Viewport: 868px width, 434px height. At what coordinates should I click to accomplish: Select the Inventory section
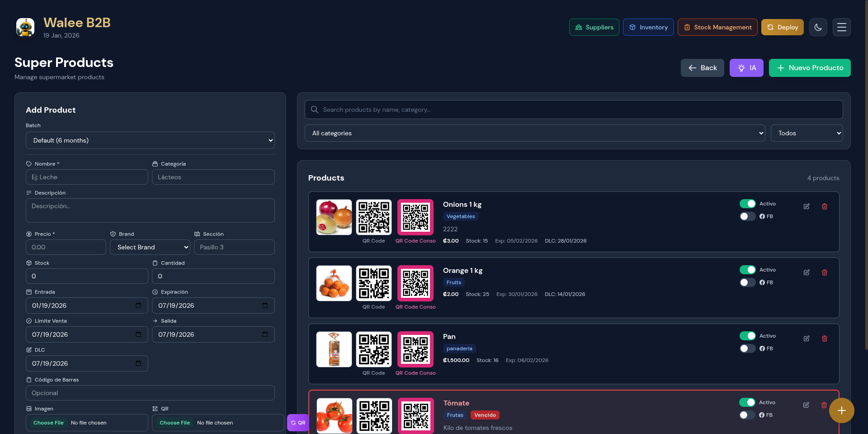tap(648, 27)
